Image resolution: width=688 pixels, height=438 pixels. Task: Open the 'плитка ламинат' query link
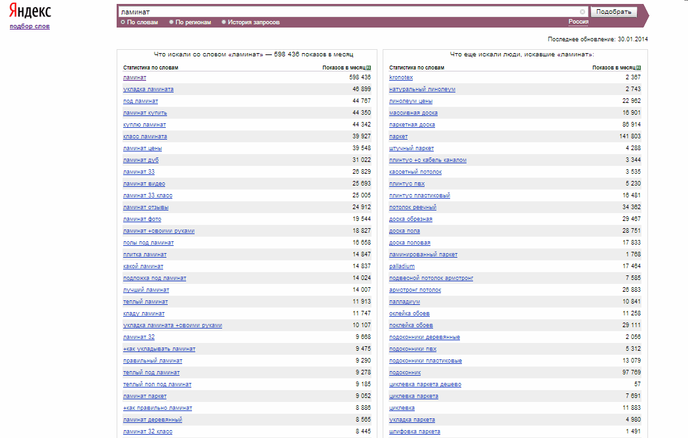coord(145,255)
